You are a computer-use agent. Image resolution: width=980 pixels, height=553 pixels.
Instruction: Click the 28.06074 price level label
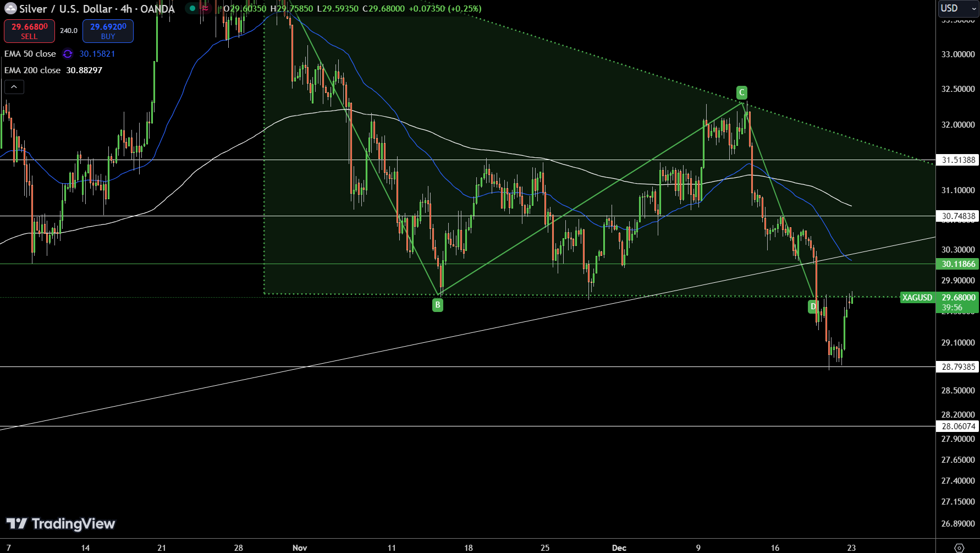(958, 426)
